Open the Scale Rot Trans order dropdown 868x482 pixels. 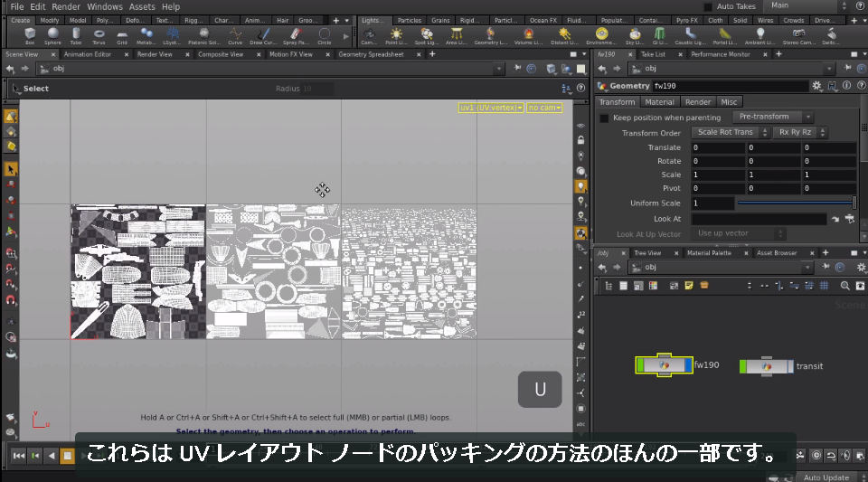(731, 132)
